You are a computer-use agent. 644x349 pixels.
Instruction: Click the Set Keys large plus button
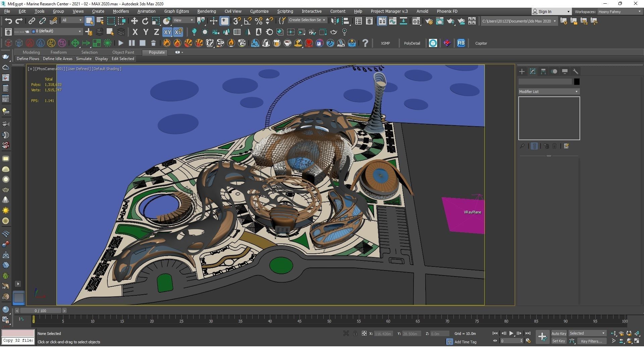pos(542,337)
